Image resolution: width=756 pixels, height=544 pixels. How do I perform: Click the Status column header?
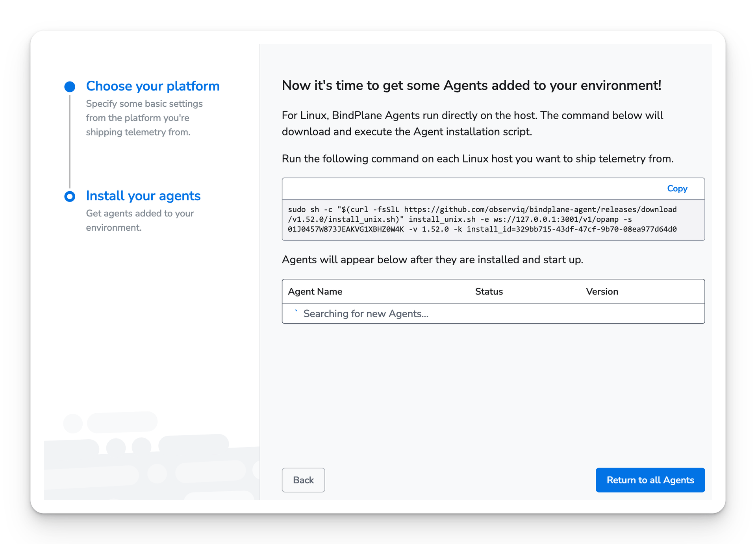(488, 292)
